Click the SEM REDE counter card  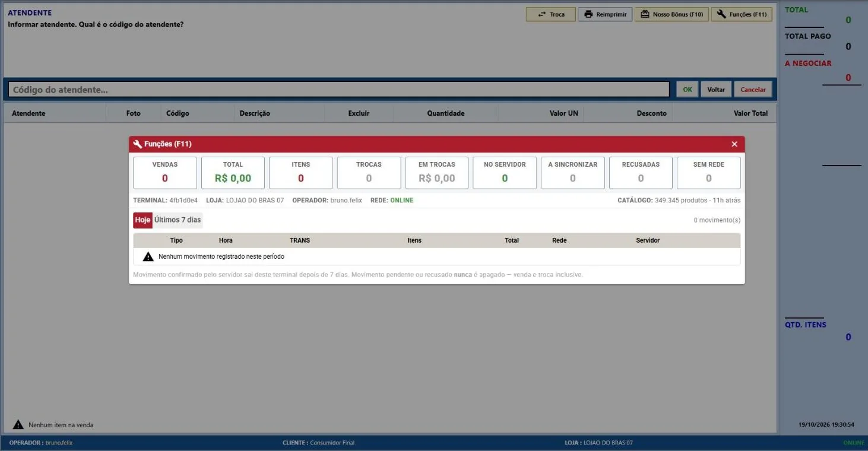(x=709, y=173)
